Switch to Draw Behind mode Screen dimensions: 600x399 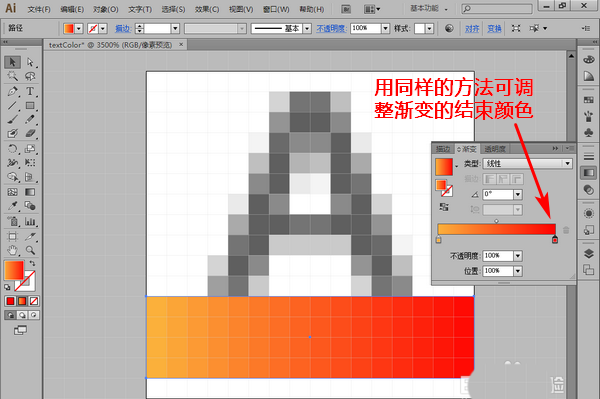click(x=22, y=315)
